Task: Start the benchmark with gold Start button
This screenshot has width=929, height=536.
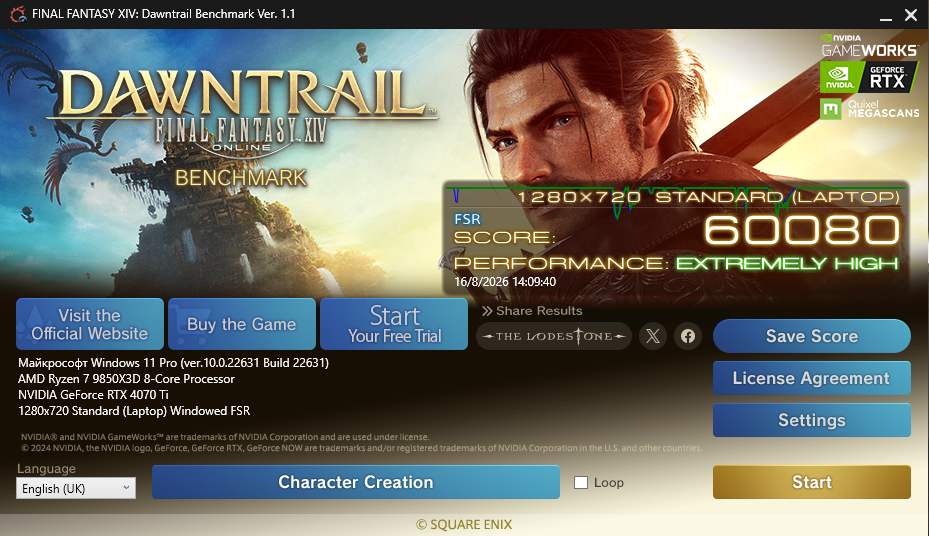Action: click(812, 482)
